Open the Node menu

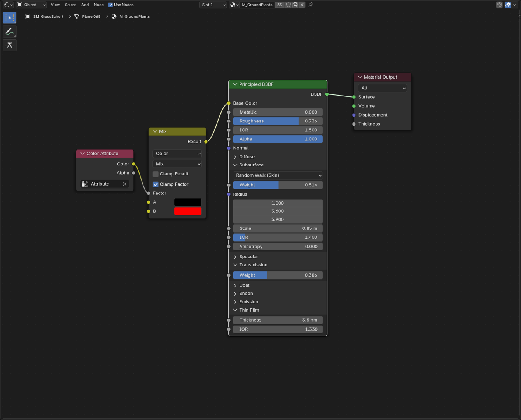99,5
